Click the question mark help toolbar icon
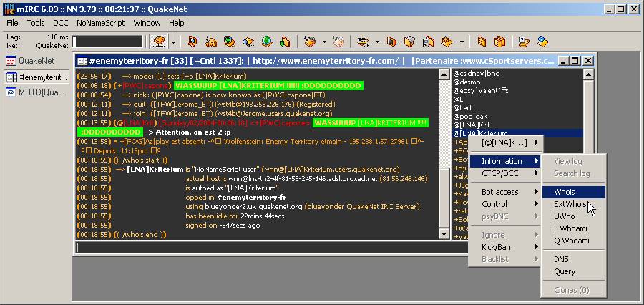This screenshot has height=305, width=644. 524,42
